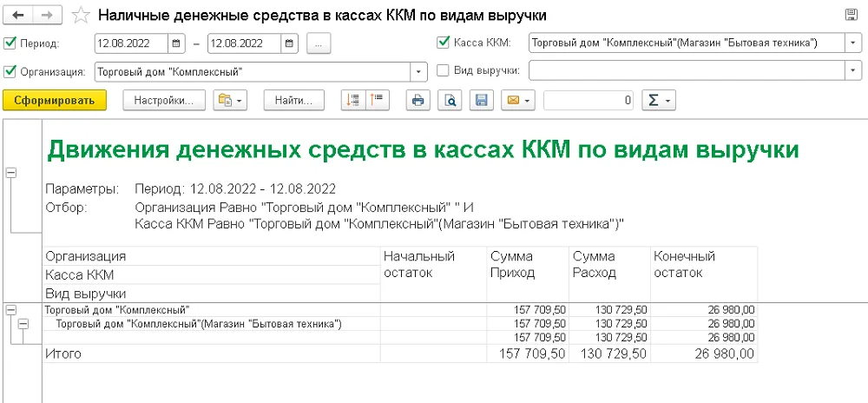Print the report with printer icon

tap(418, 100)
